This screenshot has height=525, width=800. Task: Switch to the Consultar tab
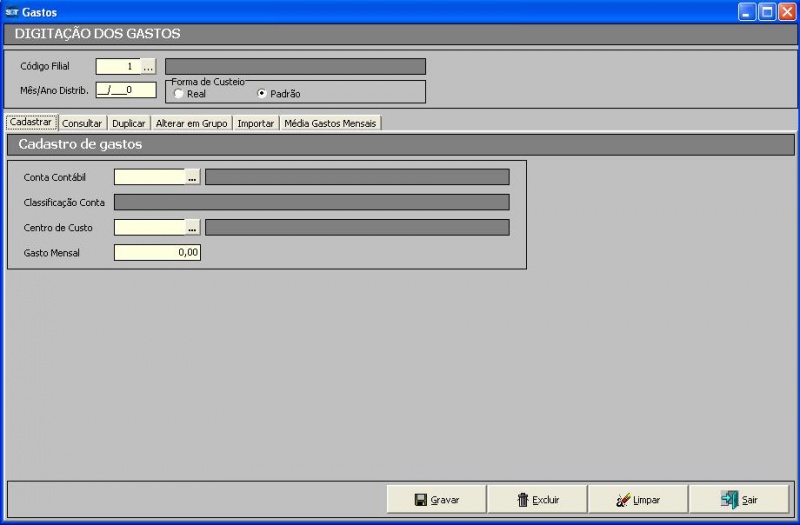click(82, 123)
